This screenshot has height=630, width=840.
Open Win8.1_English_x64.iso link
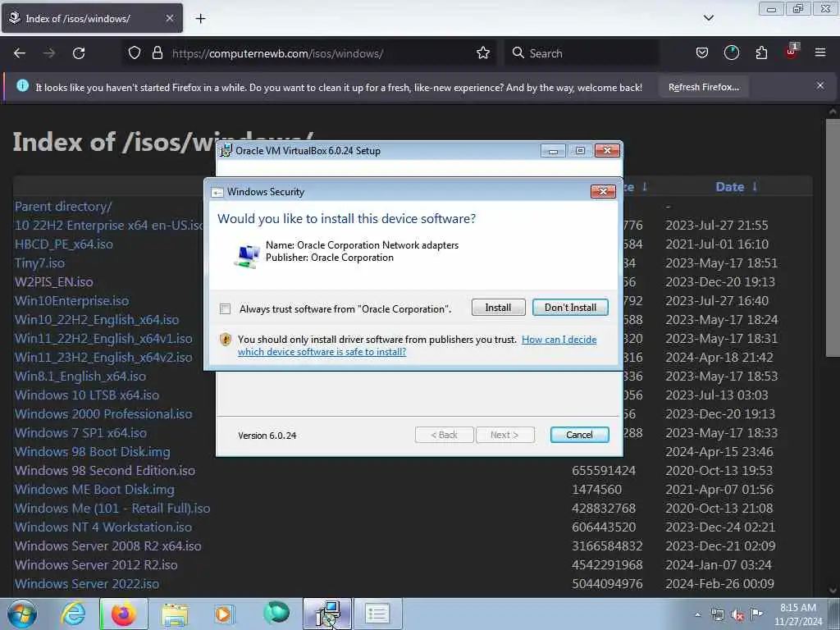pos(80,376)
